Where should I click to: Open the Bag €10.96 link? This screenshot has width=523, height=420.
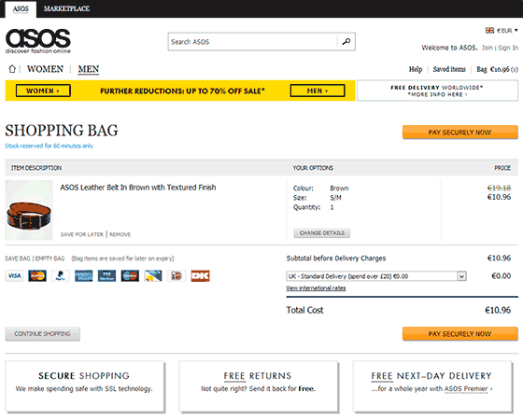(497, 69)
